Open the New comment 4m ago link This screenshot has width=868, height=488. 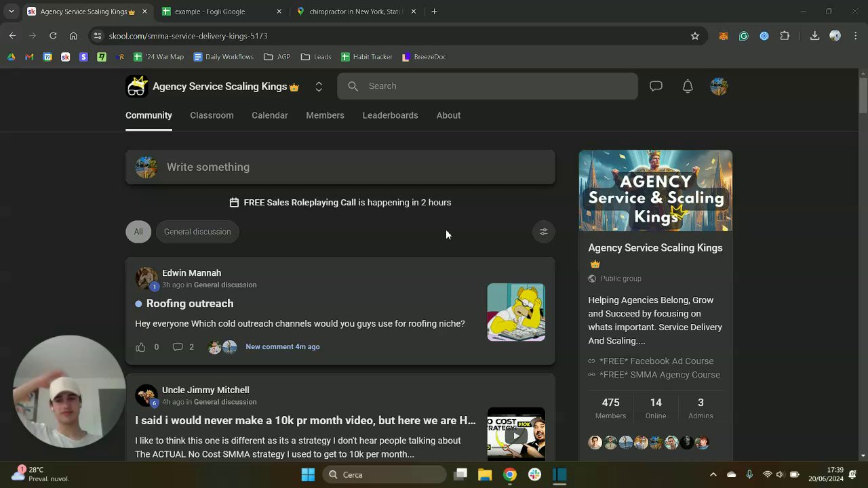coord(283,347)
